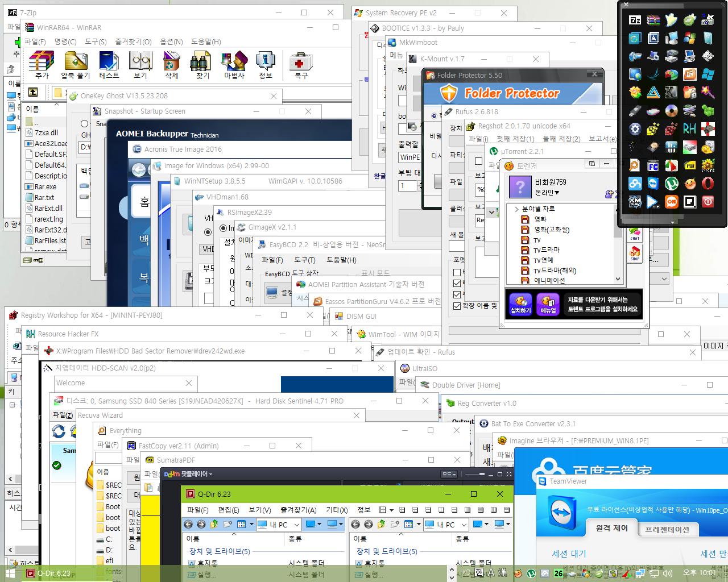Screen dimensions: 728x582
Task: Click 메뉴얼 button in 토렌져
Action: (548, 305)
